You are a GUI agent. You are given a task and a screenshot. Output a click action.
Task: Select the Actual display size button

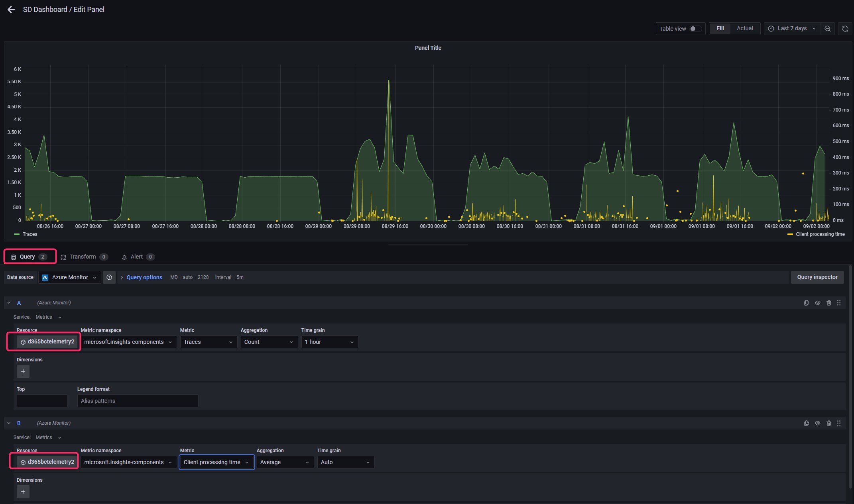[x=744, y=29]
